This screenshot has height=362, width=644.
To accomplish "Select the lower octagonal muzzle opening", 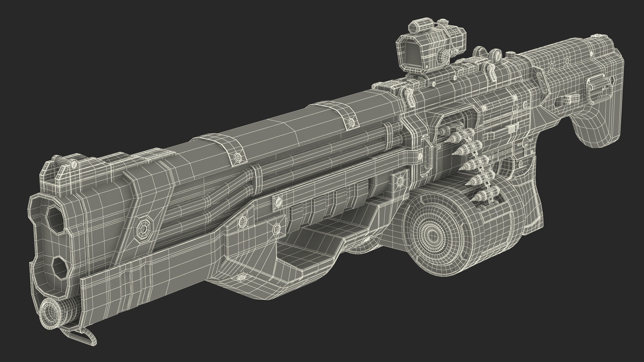I will point(60,268).
